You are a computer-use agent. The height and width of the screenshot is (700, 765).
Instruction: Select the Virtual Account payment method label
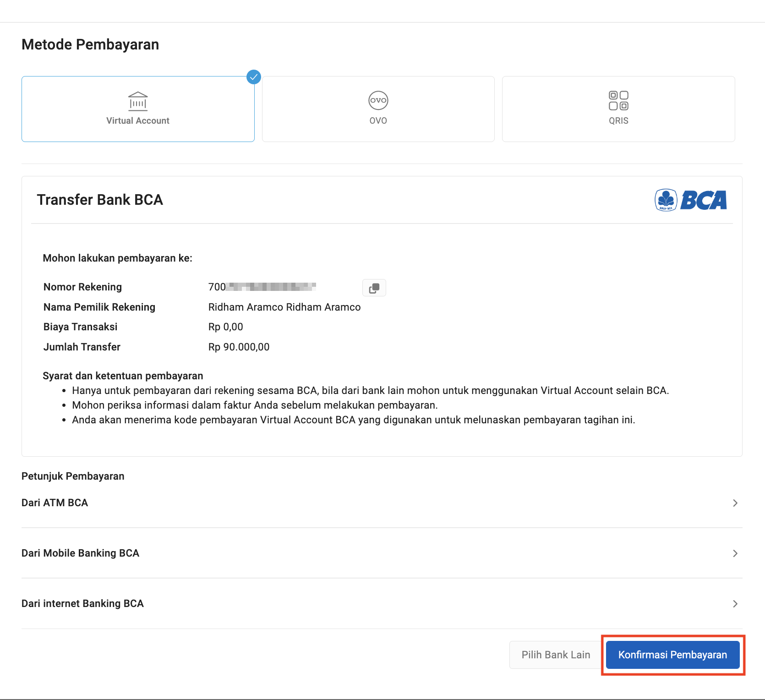[138, 120]
